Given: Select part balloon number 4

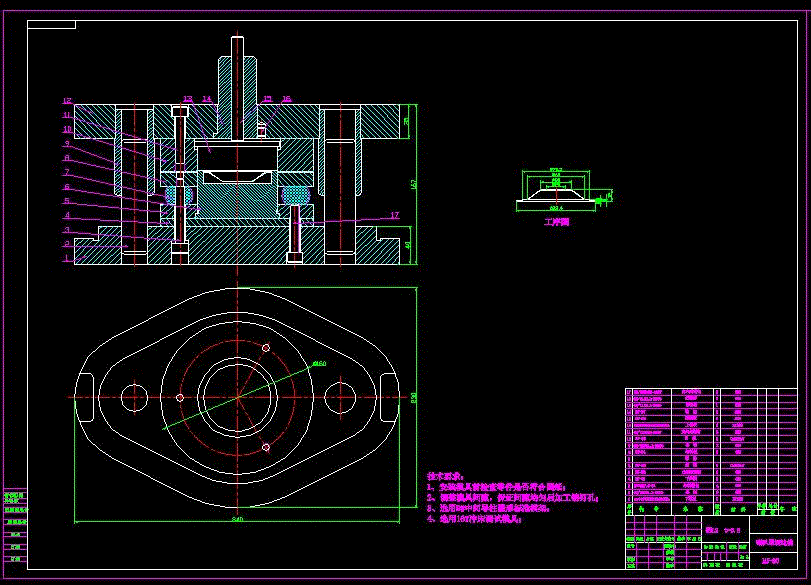Looking at the screenshot, I should coord(67,215).
